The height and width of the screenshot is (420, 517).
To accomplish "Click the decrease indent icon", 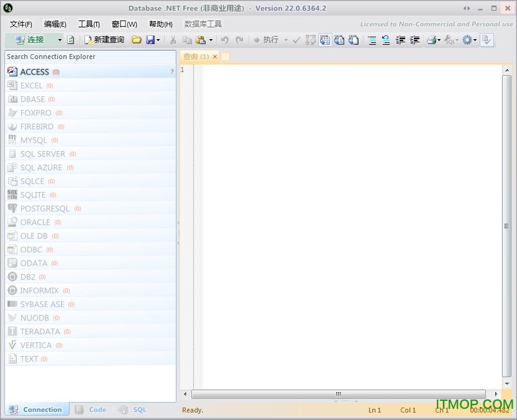I will 400,40.
